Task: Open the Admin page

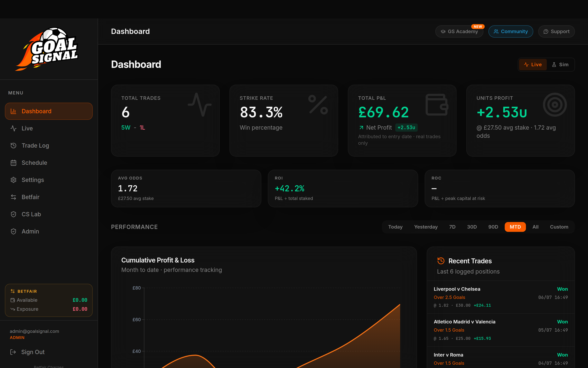Action: pos(49,231)
